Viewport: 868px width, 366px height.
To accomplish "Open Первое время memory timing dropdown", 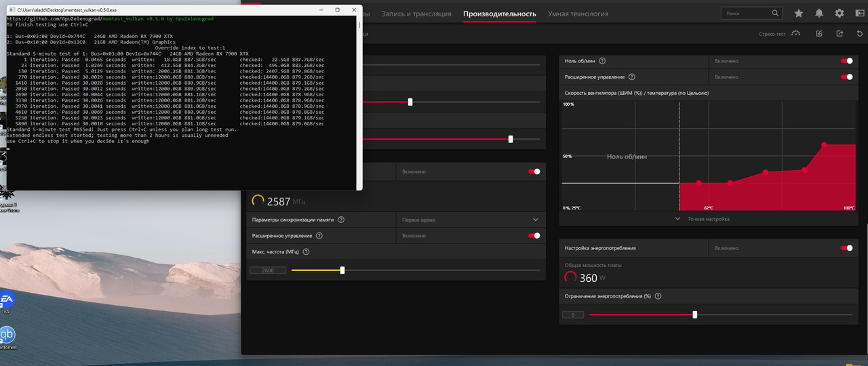I will pyautogui.click(x=470, y=220).
